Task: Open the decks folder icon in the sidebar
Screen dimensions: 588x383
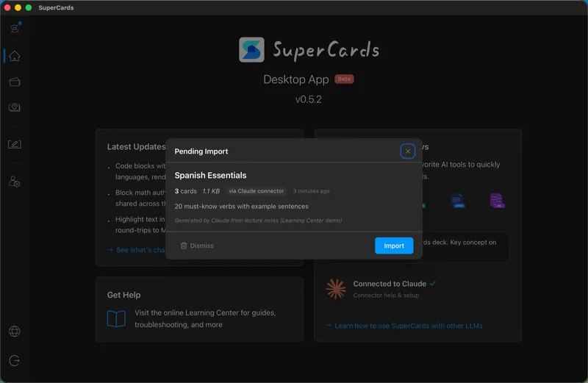Action: 15,82
